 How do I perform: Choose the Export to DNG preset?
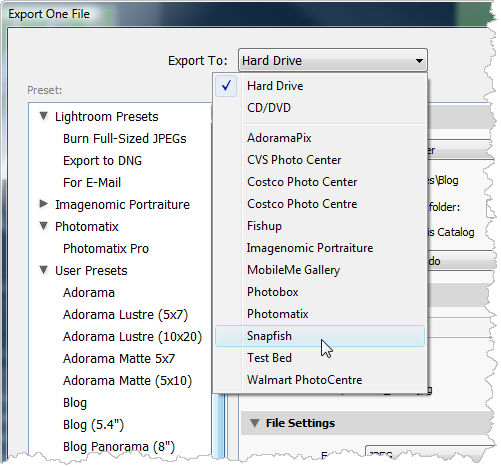click(x=102, y=161)
